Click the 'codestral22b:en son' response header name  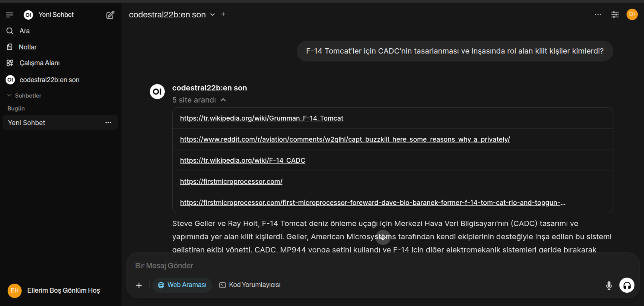click(209, 88)
